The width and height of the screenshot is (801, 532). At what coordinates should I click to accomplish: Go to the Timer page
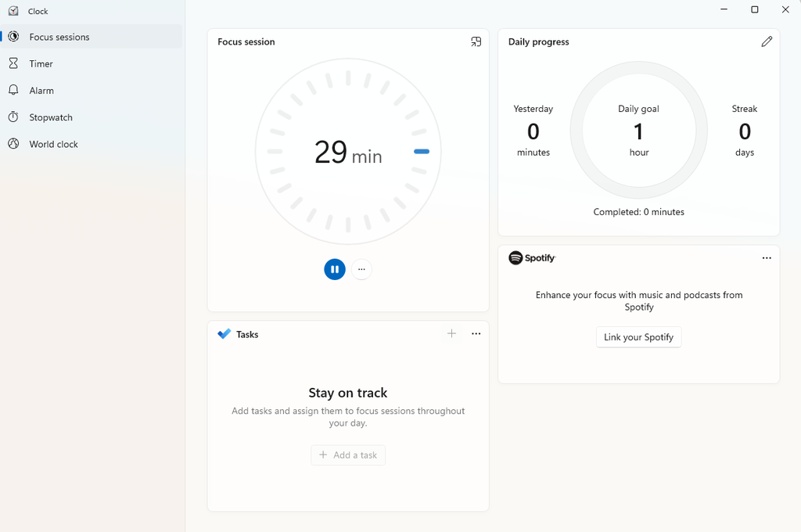coord(92,63)
